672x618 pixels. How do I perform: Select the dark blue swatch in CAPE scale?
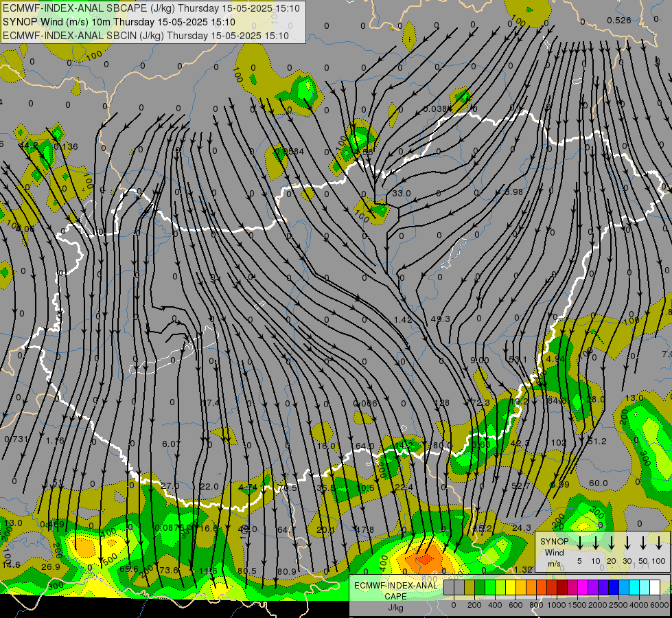[x=613, y=588]
